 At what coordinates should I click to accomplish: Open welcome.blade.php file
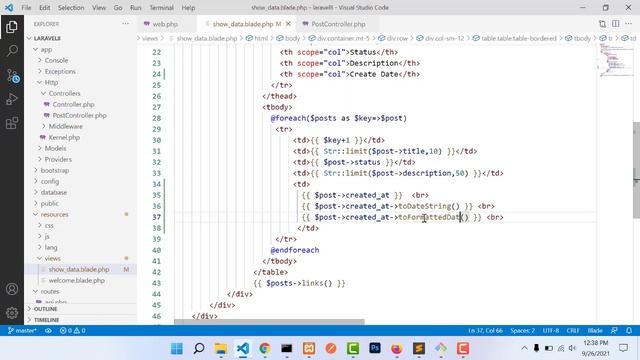click(76, 280)
